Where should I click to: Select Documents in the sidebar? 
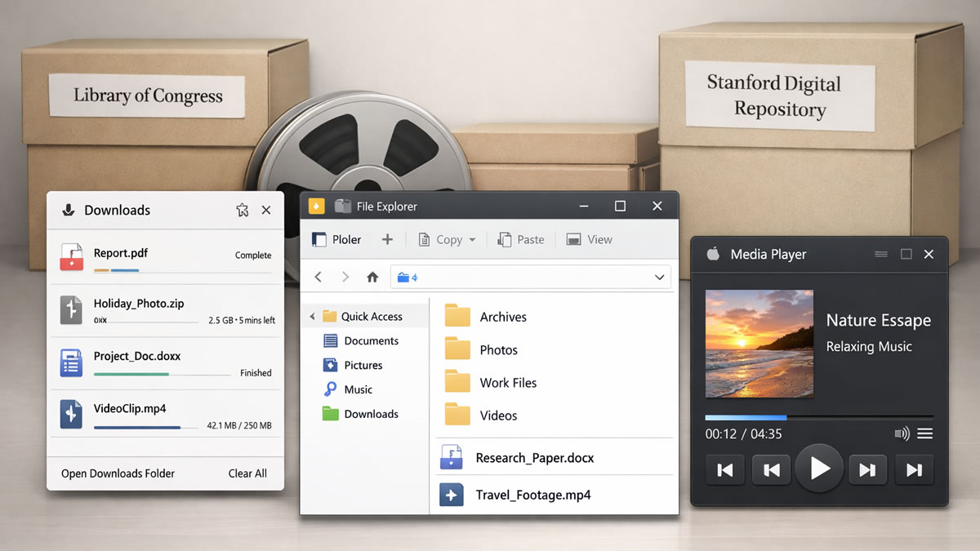371,341
